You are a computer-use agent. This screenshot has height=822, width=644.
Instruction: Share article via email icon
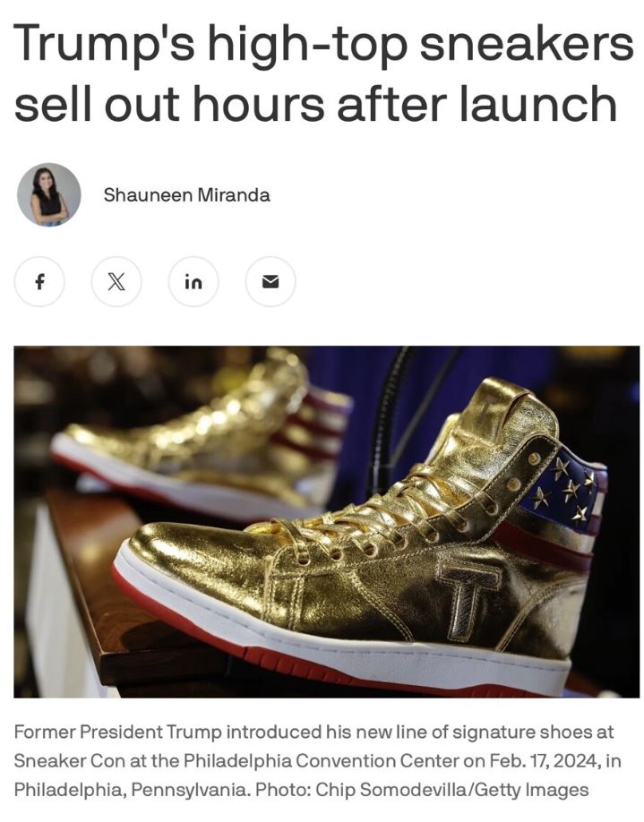point(270,281)
